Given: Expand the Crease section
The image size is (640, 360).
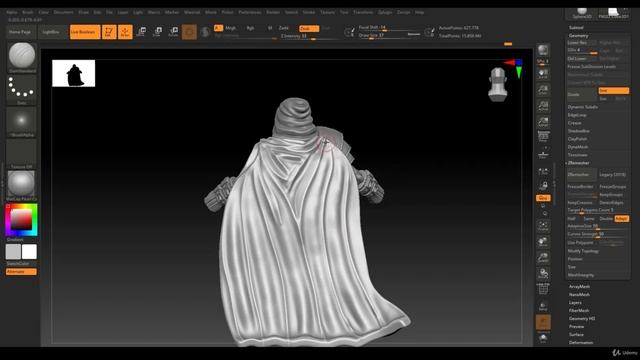Looking at the screenshot, I should (x=574, y=123).
